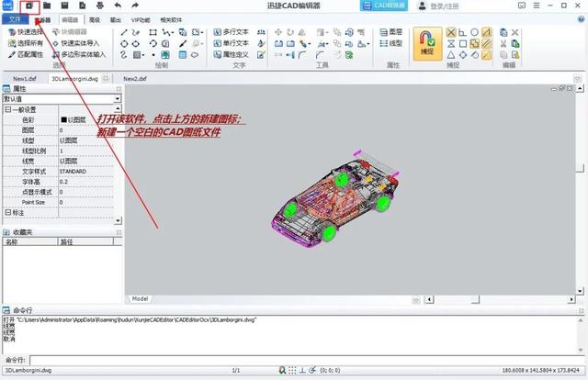Toggle the perpendicular snap icon
The height and width of the screenshot is (380, 588).
tap(462, 33)
